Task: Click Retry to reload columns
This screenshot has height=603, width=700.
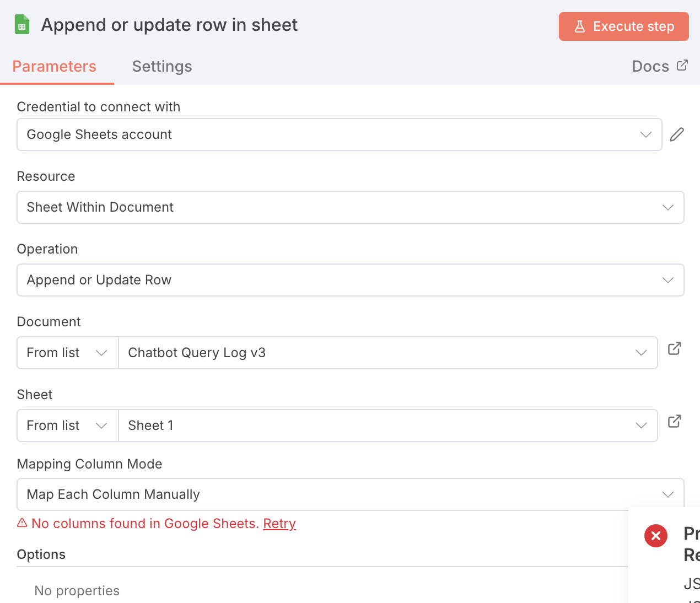Action: point(279,524)
